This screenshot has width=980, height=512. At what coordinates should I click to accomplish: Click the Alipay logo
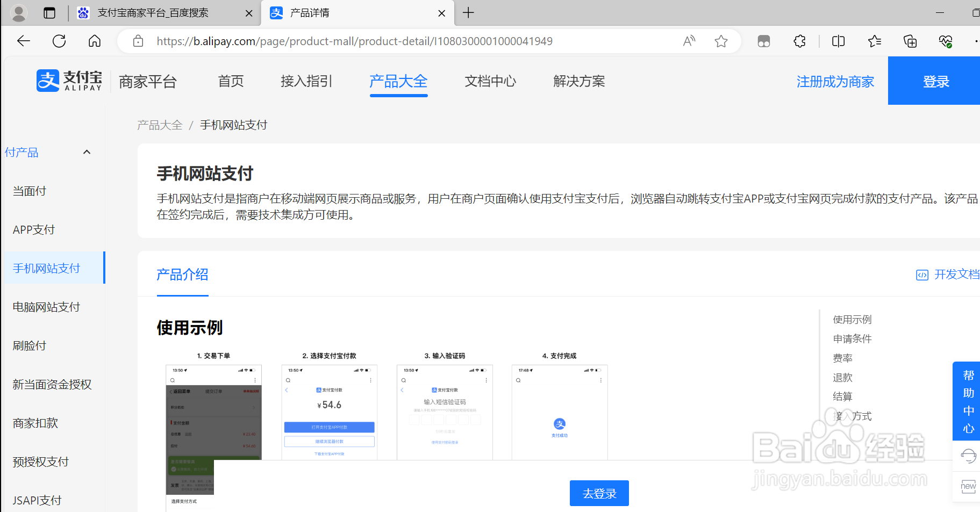click(69, 81)
